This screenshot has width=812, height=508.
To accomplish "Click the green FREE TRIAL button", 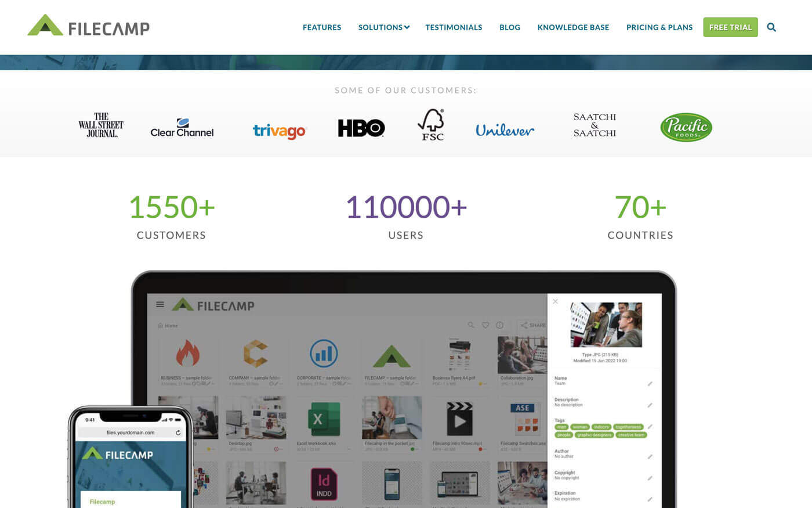I will click(730, 27).
